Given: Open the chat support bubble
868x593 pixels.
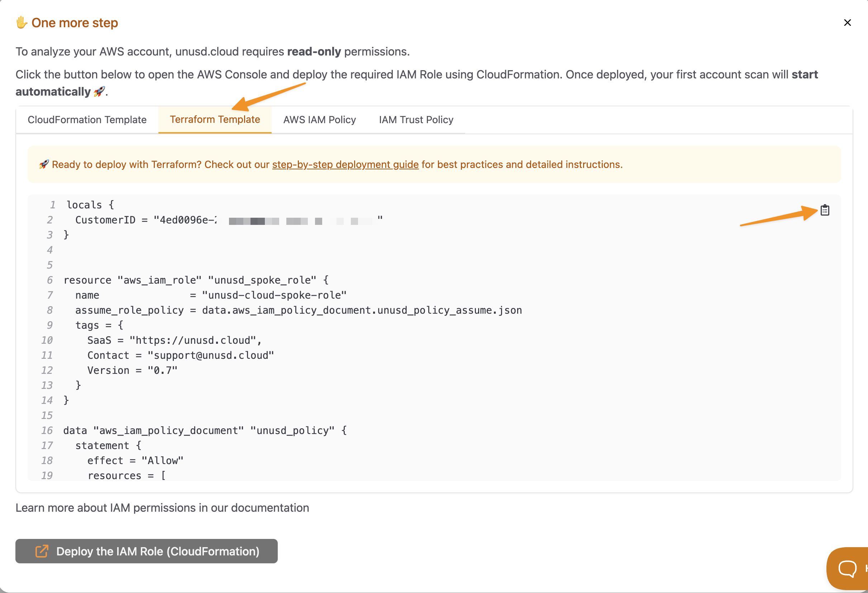Looking at the screenshot, I should click(848, 568).
